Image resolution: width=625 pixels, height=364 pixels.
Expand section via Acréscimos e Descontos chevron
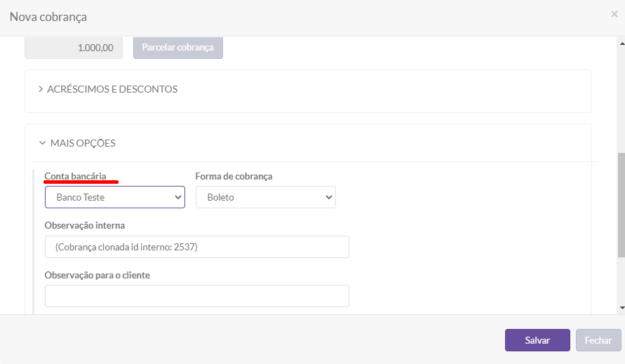coord(41,89)
